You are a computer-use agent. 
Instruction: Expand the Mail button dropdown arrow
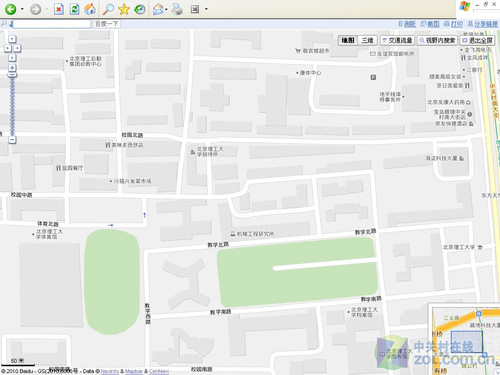click(166, 9)
